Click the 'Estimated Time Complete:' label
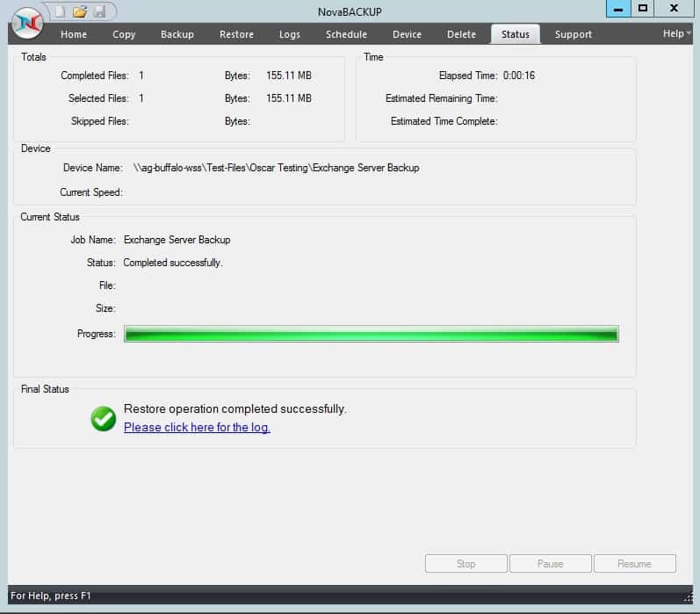The height and width of the screenshot is (614, 700). point(444,121)
